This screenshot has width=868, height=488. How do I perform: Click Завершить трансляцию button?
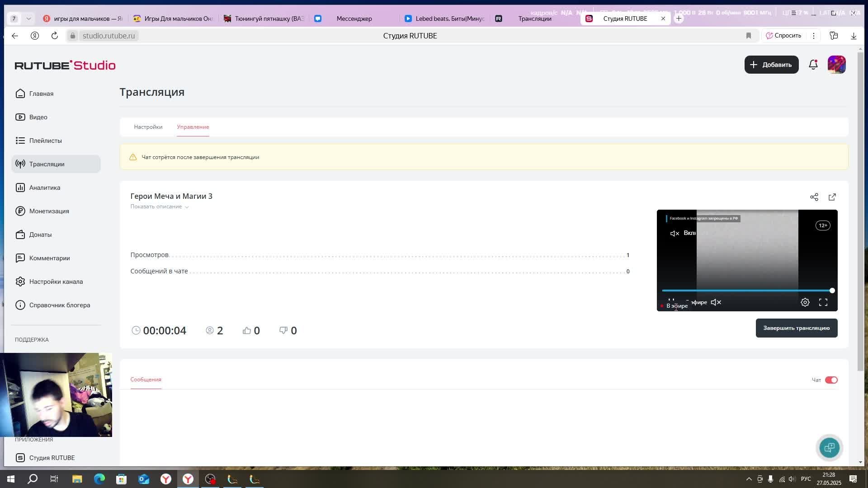796,328
